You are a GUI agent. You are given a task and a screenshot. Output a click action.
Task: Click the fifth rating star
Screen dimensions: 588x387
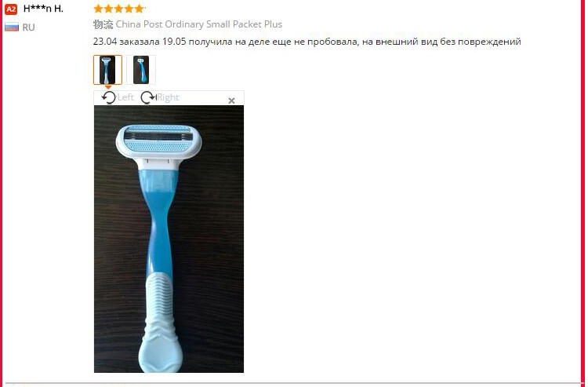[139, 9]
